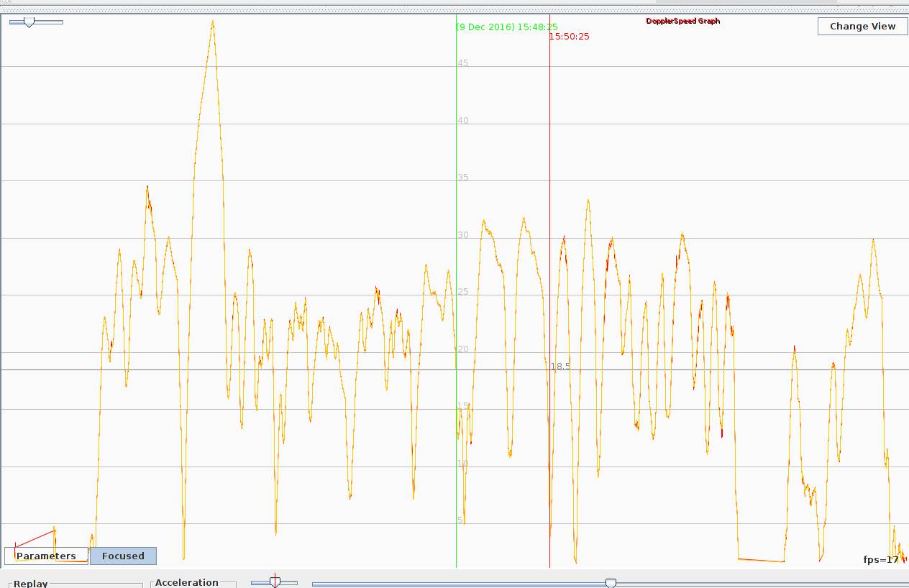Click the Change View button

point(862,26)
